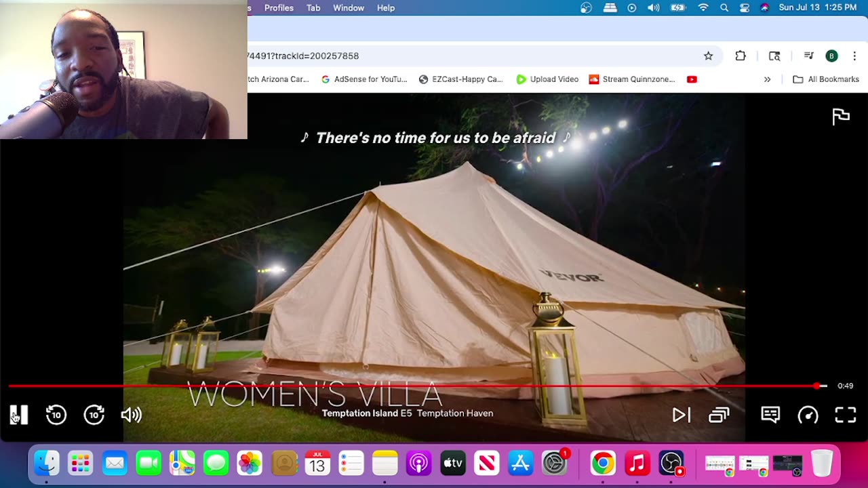Pause the Netflix video
The width and height of the screenshot is (868, 488).
click(19, 415)
